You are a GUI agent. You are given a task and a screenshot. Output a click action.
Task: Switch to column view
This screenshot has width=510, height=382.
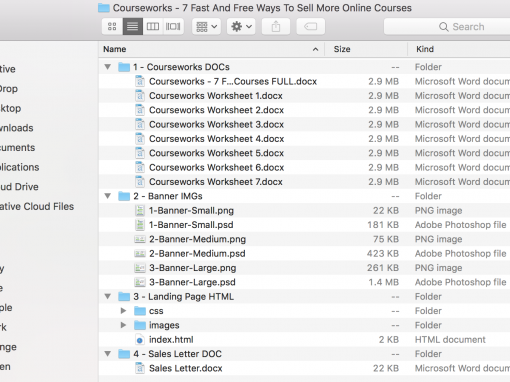coord(153,26)
